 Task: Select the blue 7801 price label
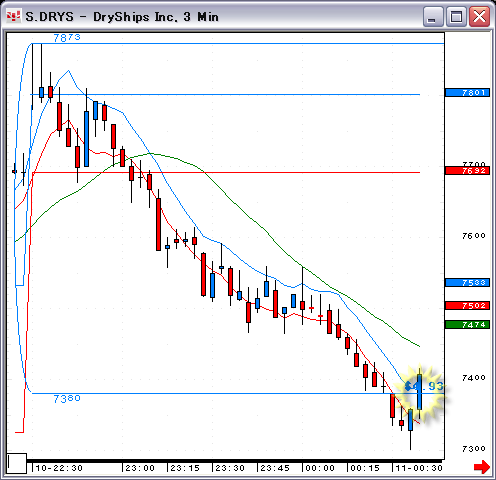467,92
